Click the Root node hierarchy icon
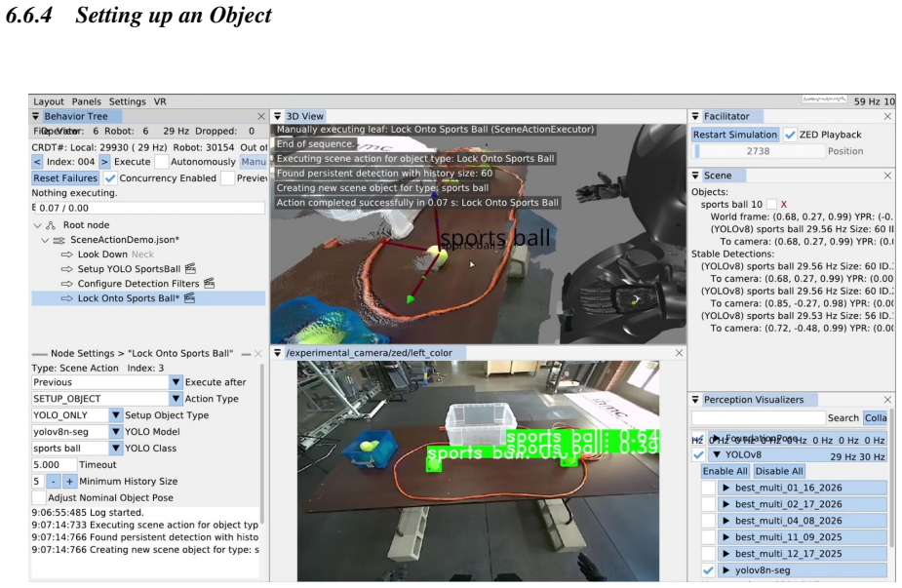 coord(52,225)
